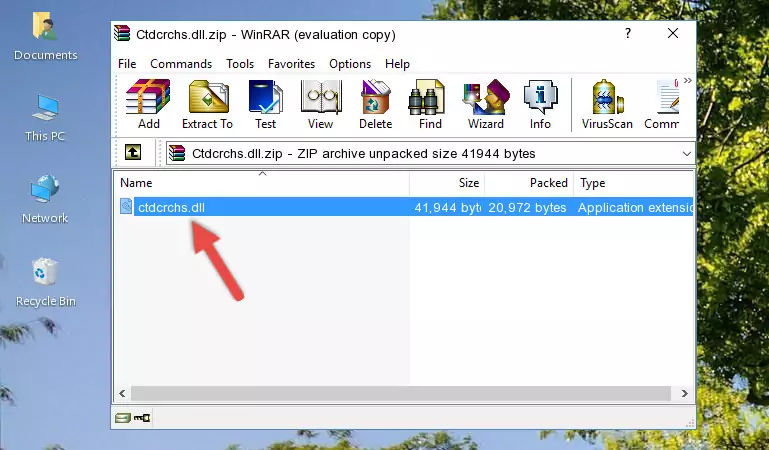Go up one folder level
Image resolution: width=769 pixels, height=450 pixels.
[133, 152]
